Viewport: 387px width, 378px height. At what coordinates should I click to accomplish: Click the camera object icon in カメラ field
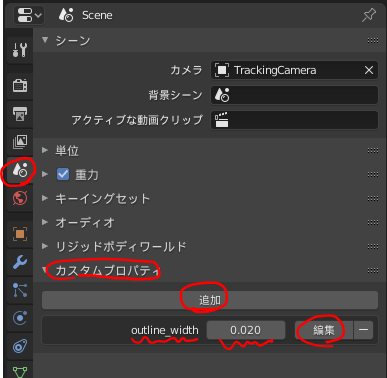(222, 70)
